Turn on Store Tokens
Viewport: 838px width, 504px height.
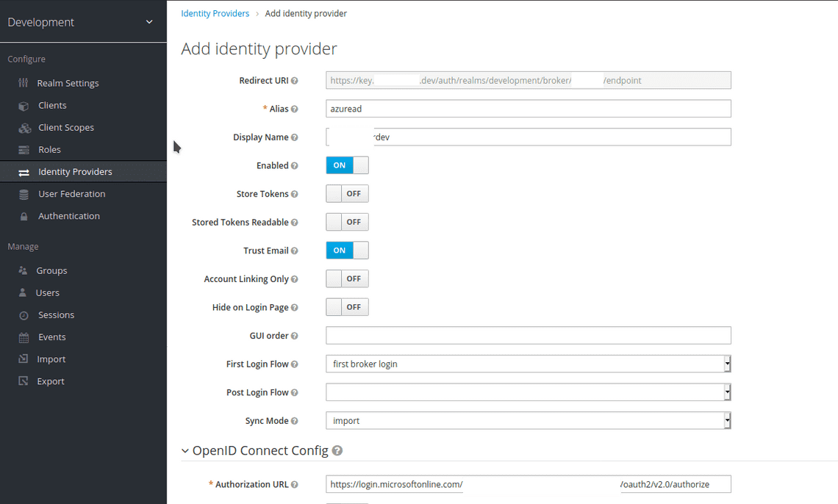click(346, 193)
